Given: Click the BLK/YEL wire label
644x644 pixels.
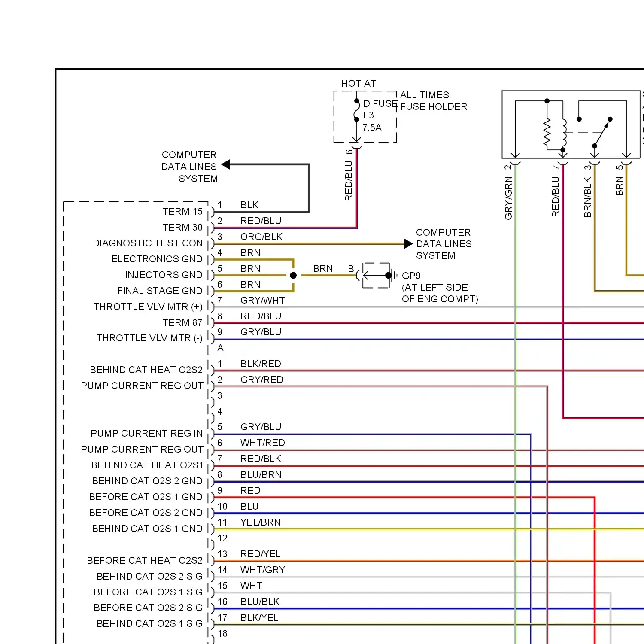Looking at the screenshot, I should [x=259, y=618].
